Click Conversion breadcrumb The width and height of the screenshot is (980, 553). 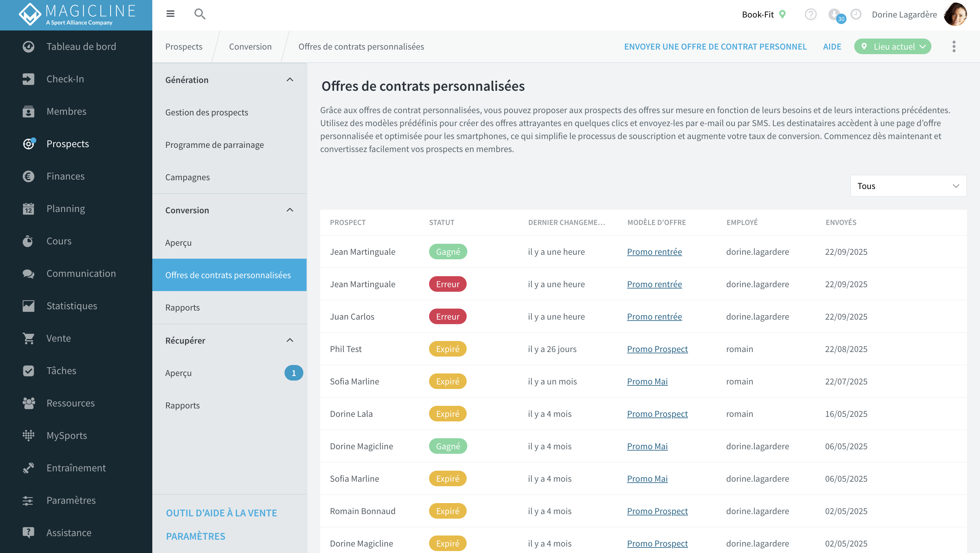tap(250, 46)
